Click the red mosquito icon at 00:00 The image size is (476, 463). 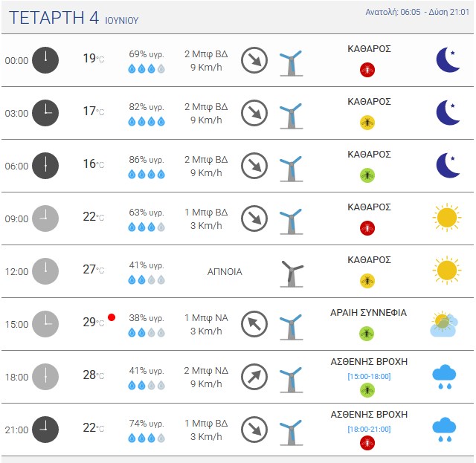click(367, 70)
